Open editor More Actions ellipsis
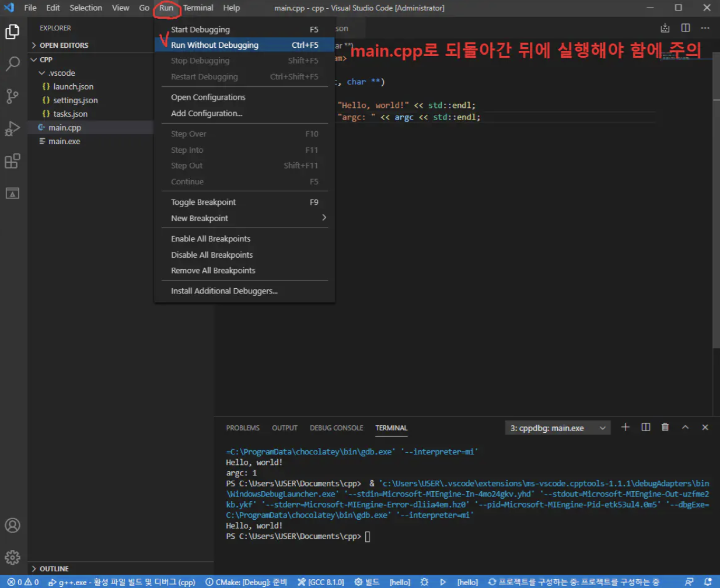 click(x=705, y=28)
